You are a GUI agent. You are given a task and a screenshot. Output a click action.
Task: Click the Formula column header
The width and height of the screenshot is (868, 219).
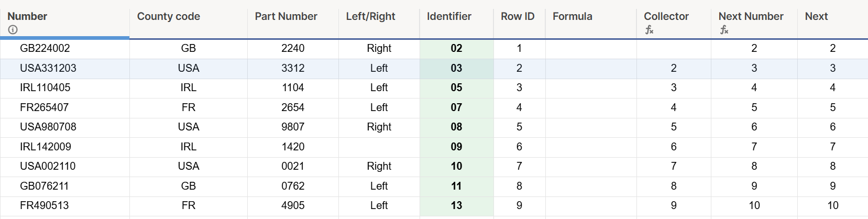[x=572, y=16]
